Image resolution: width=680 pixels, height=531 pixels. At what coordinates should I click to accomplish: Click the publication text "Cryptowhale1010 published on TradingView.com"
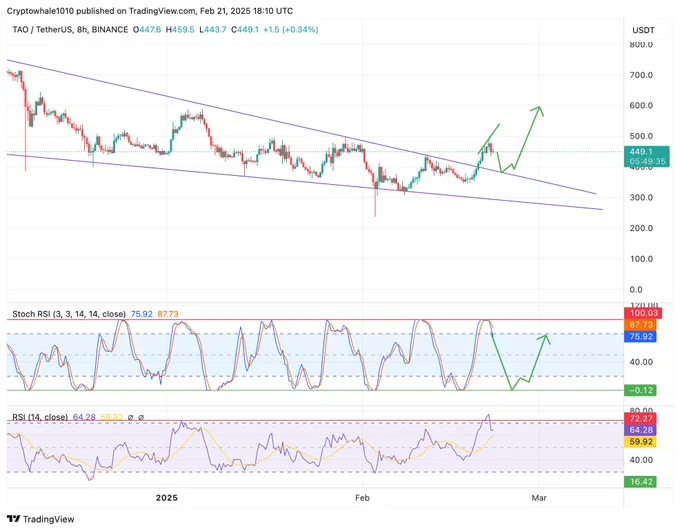101,11
